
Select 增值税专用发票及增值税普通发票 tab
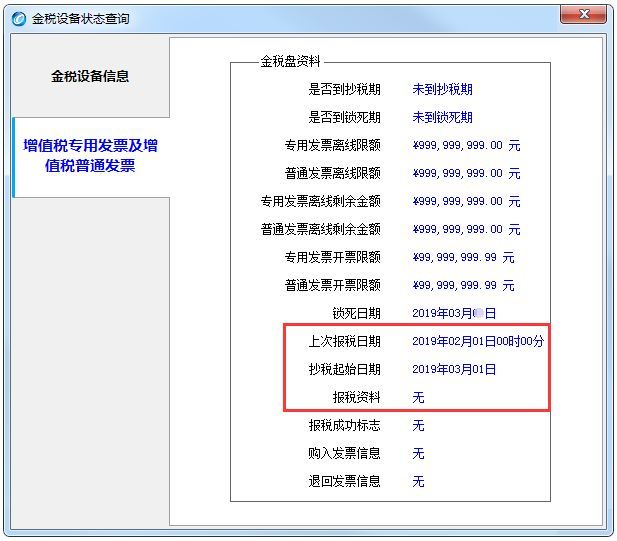coord(91,156)
